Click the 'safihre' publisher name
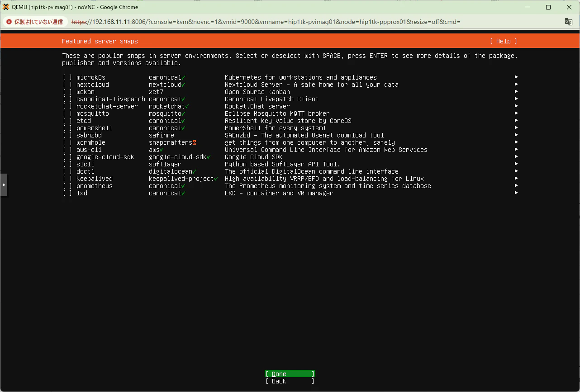The image size is (580, 392). click(162, 135)
